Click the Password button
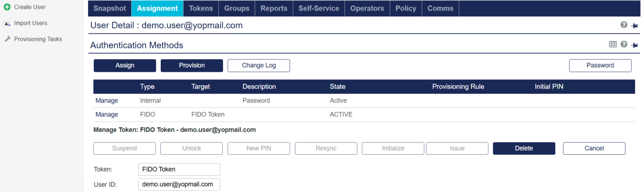This screenshot has height=192, width=644. (600, 65)
